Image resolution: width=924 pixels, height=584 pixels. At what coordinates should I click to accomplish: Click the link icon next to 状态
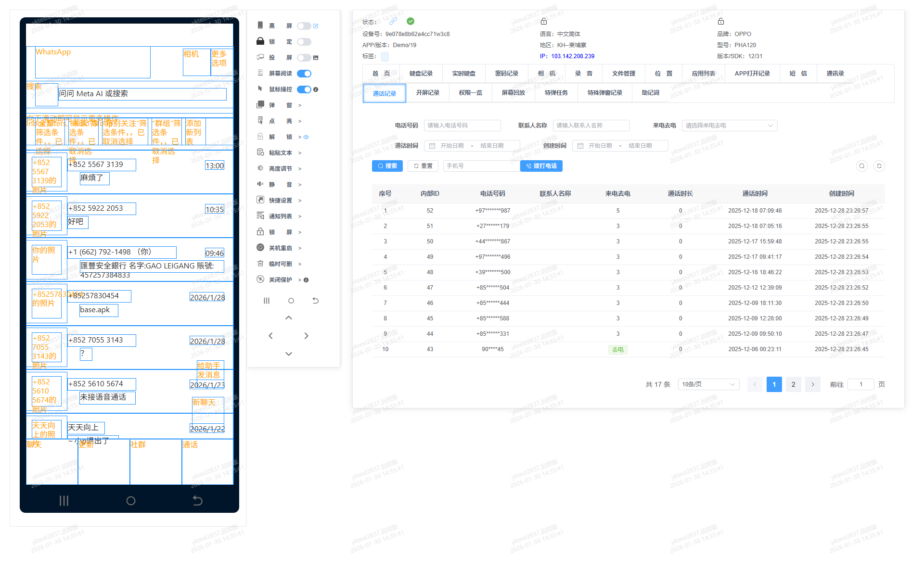click(x=393, y=21)
